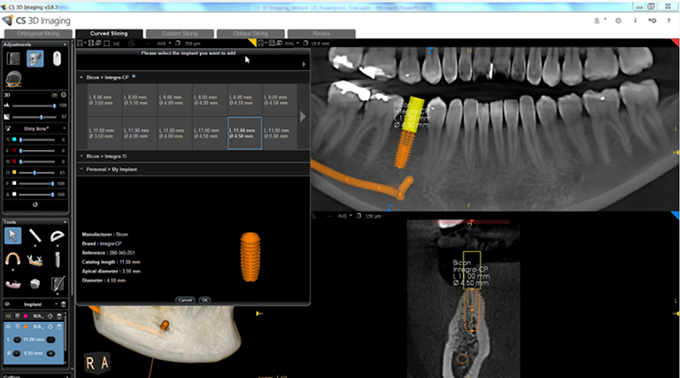Image resolution: width=680 pixels, height=378 pixels.
Task: Show next implant sizes with right arrow
Action: 303,117
